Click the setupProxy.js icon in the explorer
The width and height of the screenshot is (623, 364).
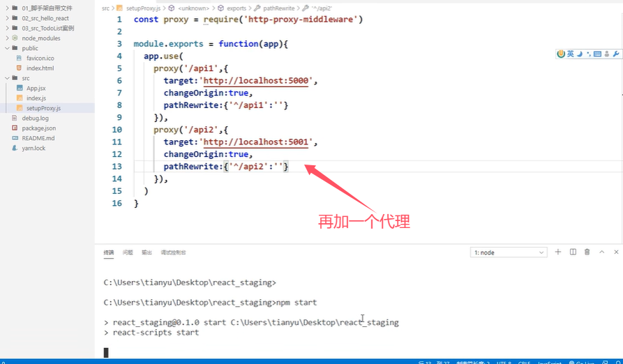pyautogui.click(x=20, y=108)
